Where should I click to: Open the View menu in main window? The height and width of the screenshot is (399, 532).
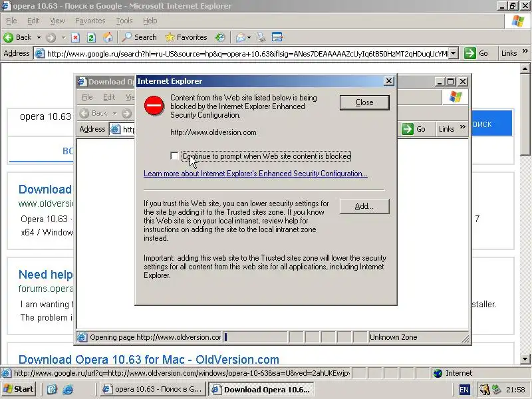[x=57, y=21]
